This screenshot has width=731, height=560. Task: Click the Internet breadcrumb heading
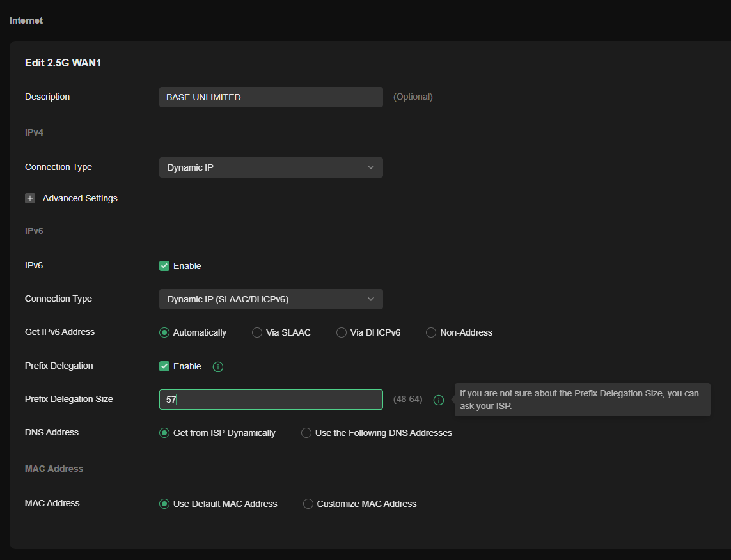click(26, 20)
